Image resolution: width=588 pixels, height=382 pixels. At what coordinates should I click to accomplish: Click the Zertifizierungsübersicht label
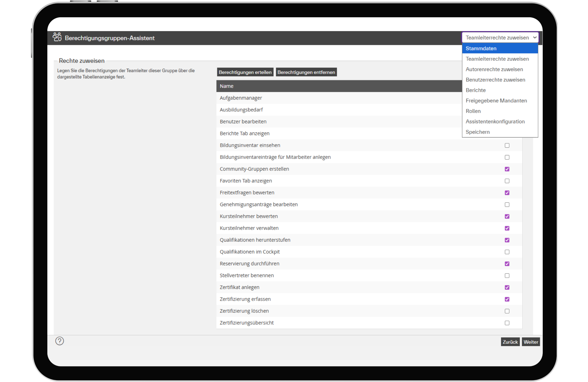(247, 323)
